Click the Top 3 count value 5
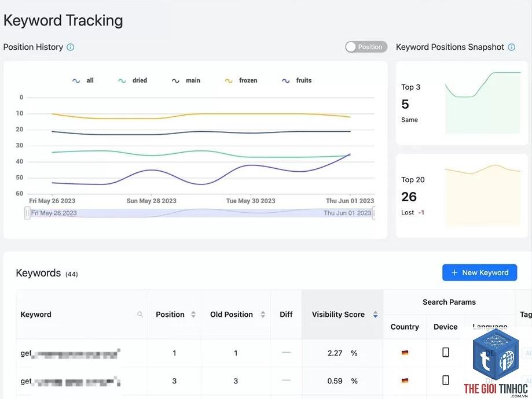The height and width of the screenshot is (399, 532). [x=405, y=104]
